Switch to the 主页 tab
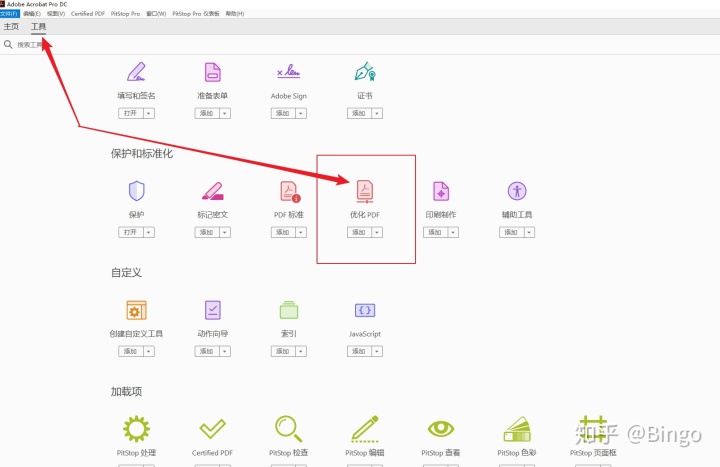Viewport: 720px width, 467px height. [11, 27]
